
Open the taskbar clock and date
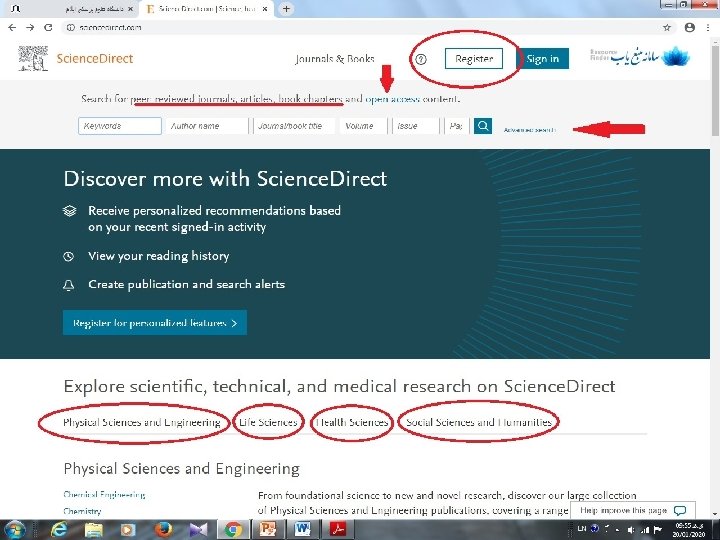(x=689, y=530)
